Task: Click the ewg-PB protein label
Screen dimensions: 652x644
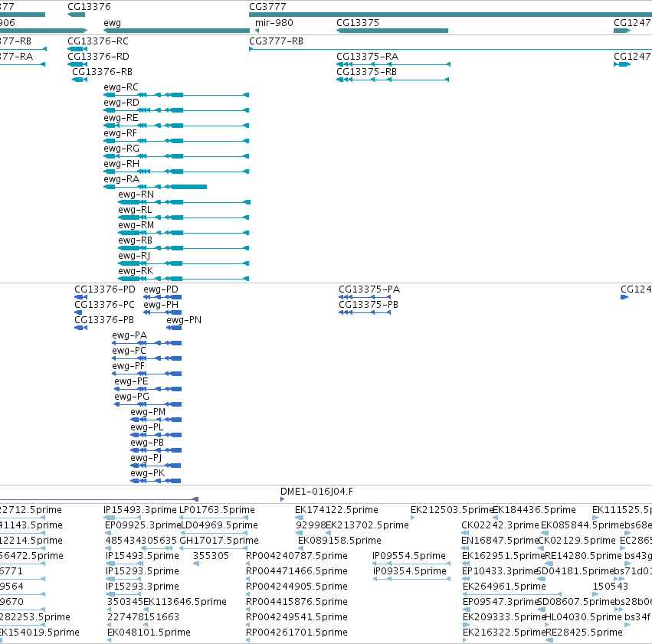Action: pyautogui.click(x=147, y=443)
